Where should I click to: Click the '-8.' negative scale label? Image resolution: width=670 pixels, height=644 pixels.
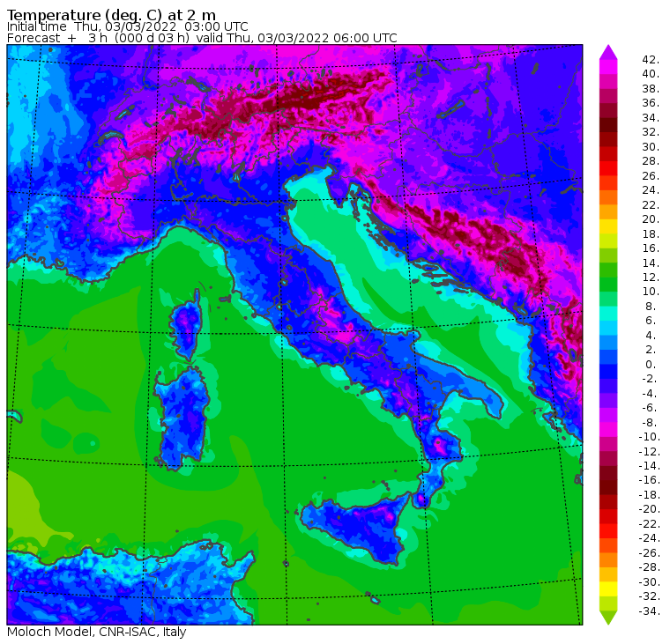650,422
